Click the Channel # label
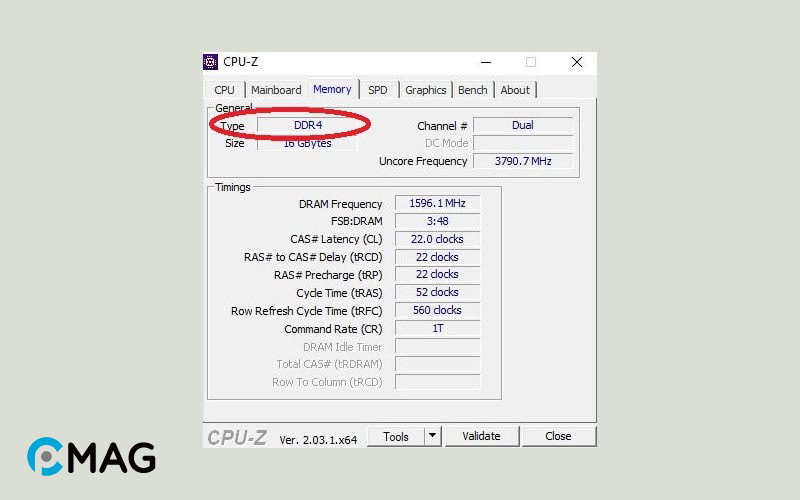Viewport: 800px width, 500px height. pos(442,126)
